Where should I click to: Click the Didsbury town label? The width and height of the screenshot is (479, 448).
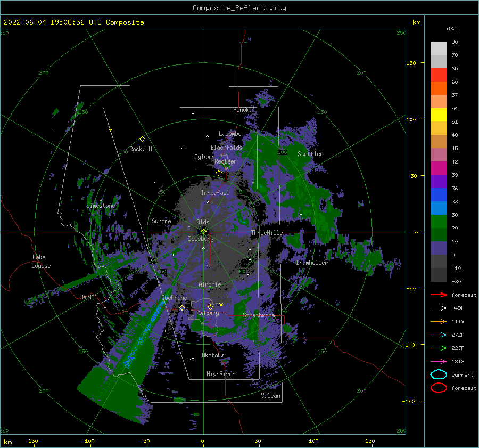[201, 239]
